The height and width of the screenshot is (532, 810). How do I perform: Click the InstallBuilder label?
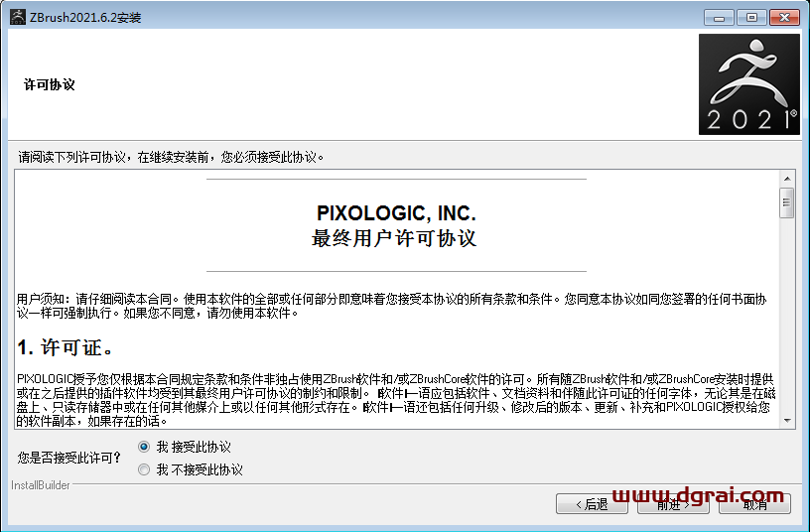41,485
